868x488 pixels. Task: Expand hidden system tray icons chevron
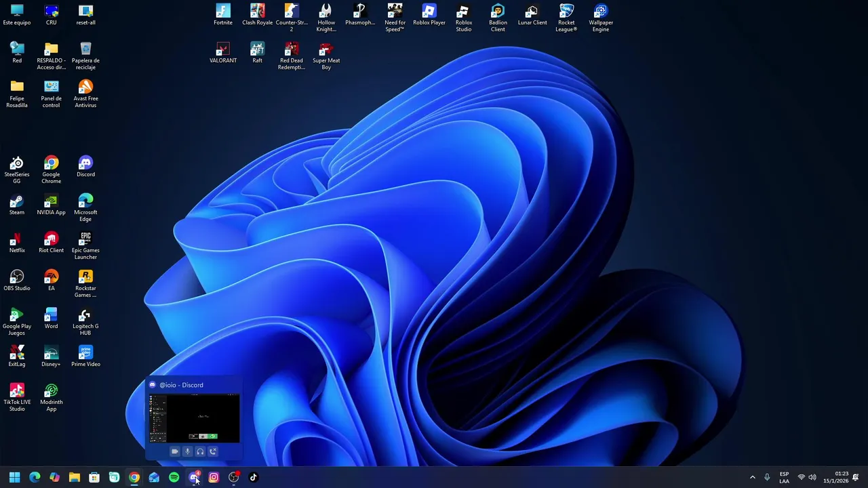[752, 477]
